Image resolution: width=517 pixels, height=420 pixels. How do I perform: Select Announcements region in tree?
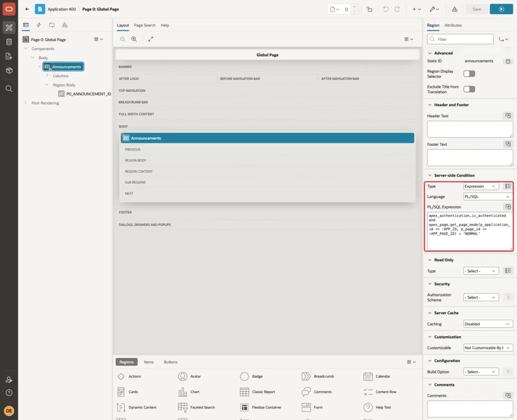click(x=63, y=67)
